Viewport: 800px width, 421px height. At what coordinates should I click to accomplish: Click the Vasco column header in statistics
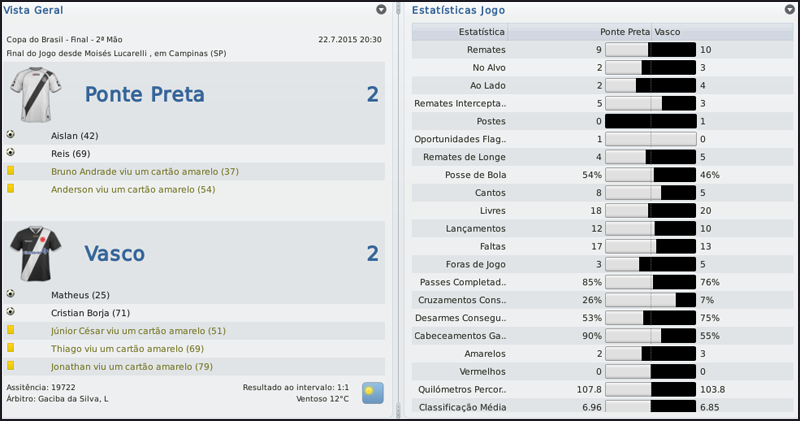pos(670,31)
